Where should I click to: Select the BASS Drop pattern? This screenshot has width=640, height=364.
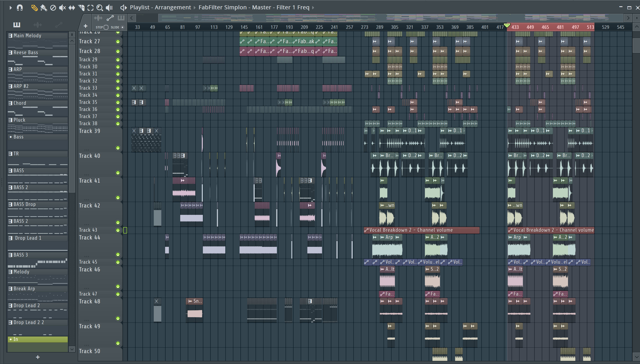click(x=38, y=209)
